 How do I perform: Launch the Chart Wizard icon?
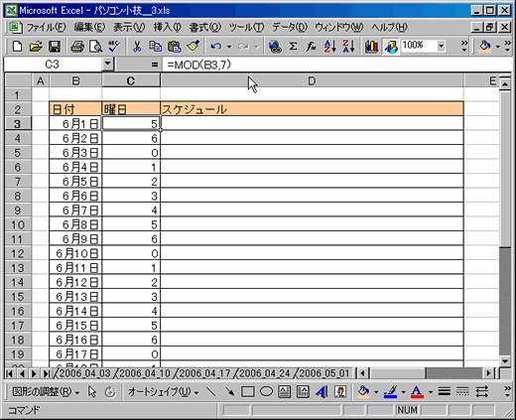tap(372, 47)
